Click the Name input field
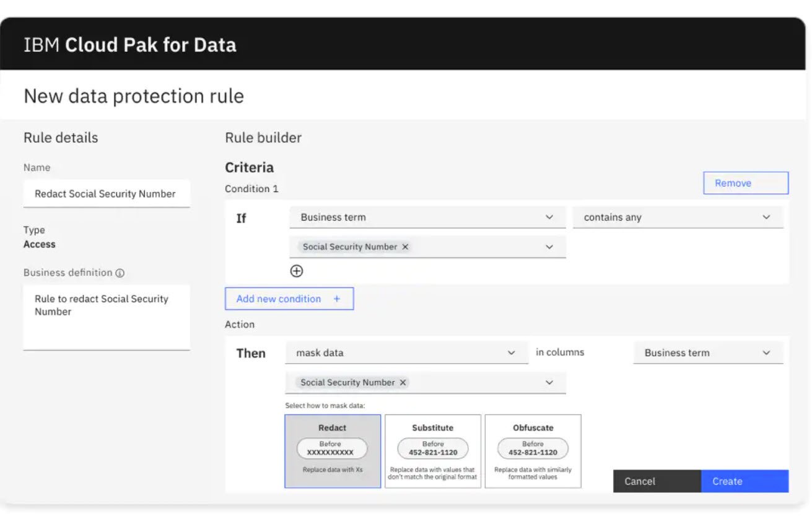 point(107,194)
